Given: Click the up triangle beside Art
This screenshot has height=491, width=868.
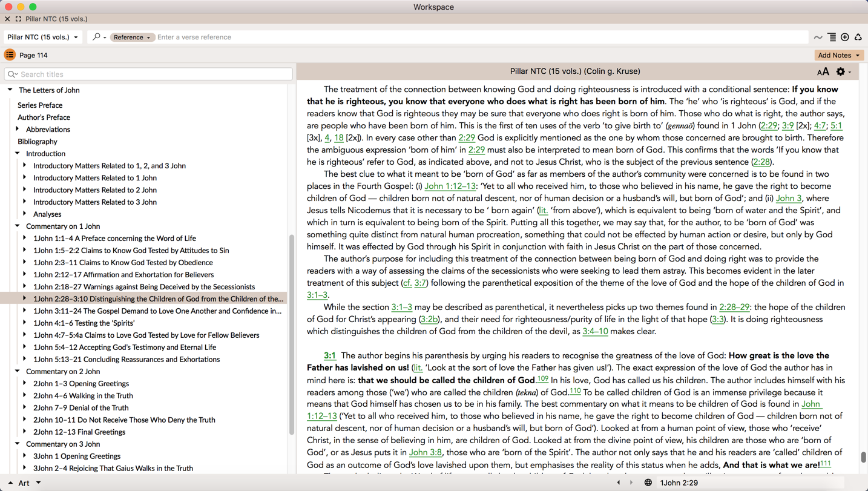Looking at the screenshot, I should click(10, 483).
